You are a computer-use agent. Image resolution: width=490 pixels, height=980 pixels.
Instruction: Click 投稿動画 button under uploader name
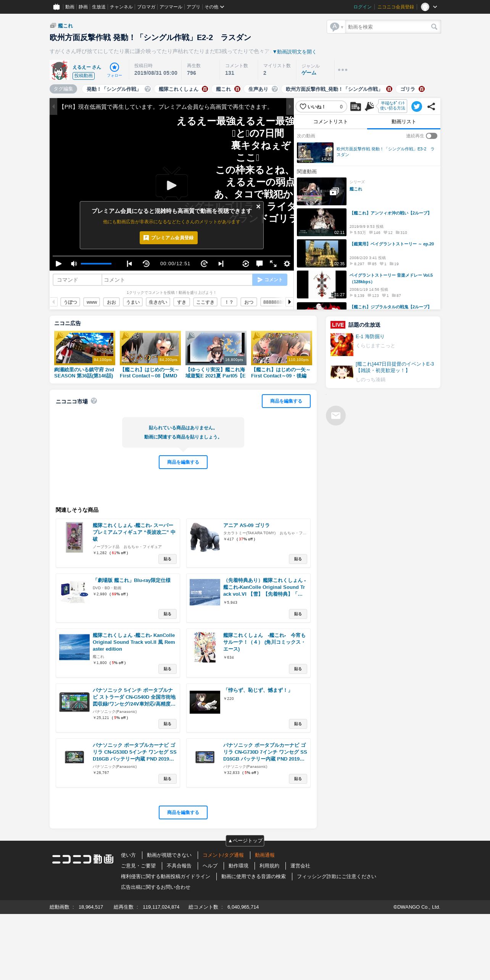tap(83, 76)
